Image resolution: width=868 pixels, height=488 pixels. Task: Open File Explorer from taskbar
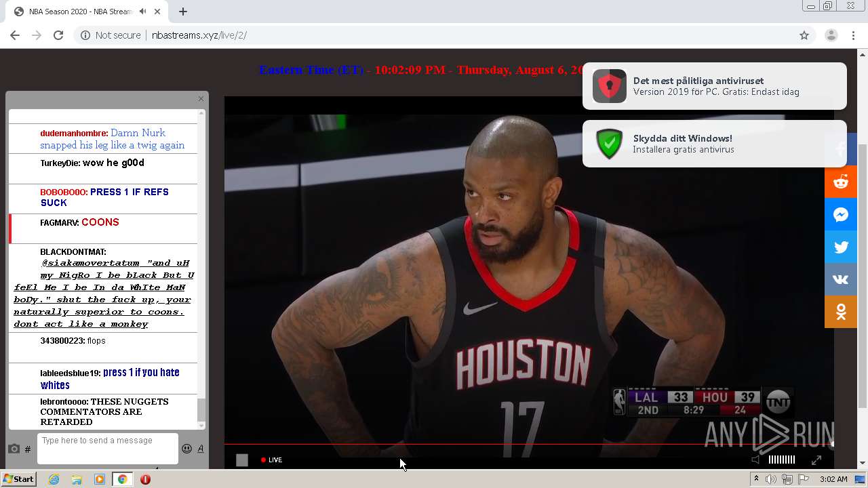77,479
